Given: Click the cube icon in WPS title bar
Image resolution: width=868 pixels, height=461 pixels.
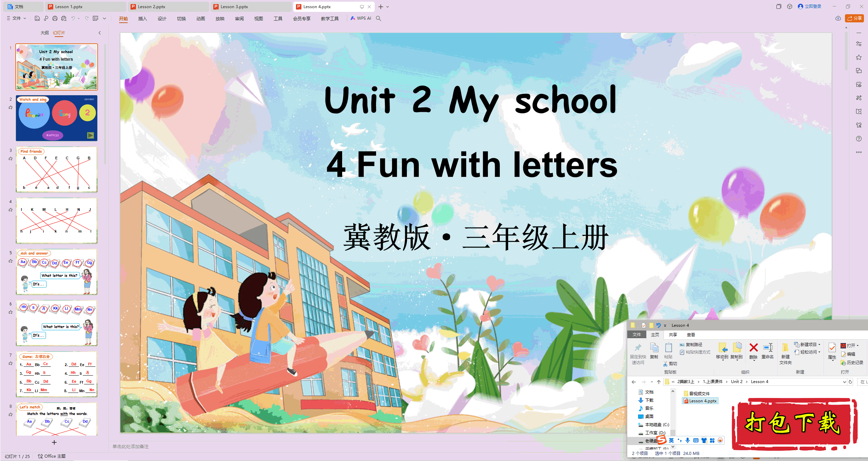Looking at the screenshot, I should tap(790, 6).
